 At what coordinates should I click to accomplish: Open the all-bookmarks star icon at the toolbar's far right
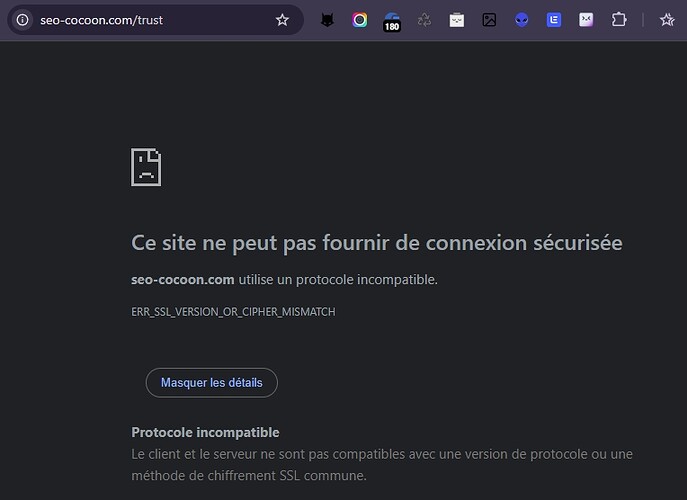pyautogui.click(x=667, y=20)
